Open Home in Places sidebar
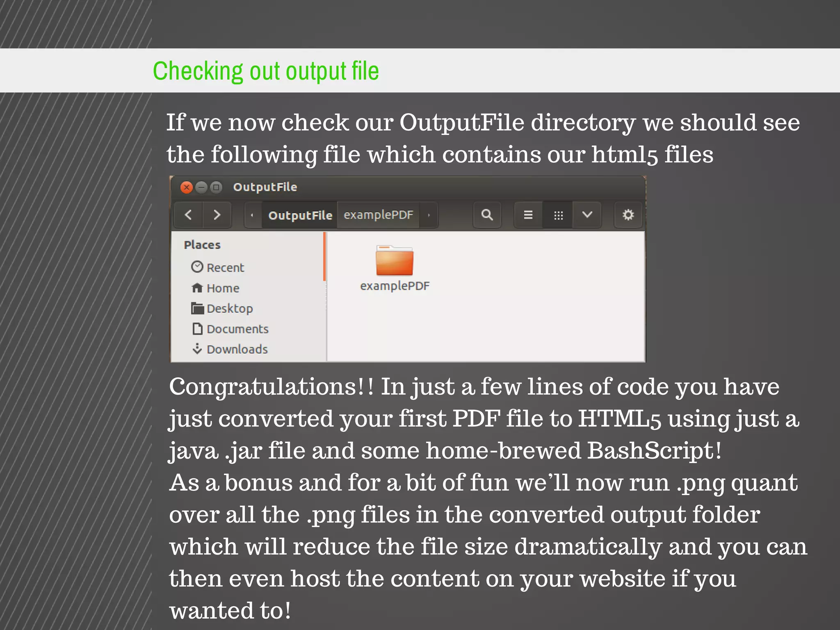The width and height of the screenshot is (840, 630). pyautogui.click(x=215, y=288)
